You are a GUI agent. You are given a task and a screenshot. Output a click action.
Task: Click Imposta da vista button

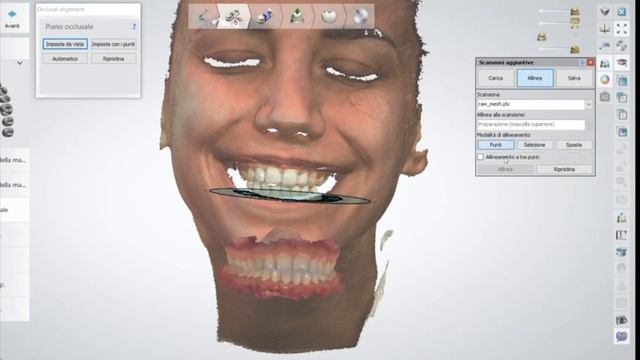[65, 44]
